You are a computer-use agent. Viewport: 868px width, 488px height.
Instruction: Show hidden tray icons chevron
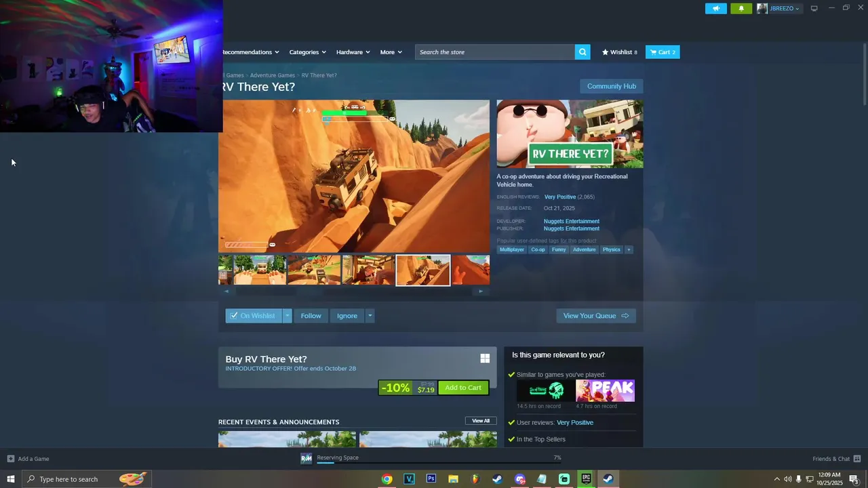pyautogui.click(x=776, y=479)
